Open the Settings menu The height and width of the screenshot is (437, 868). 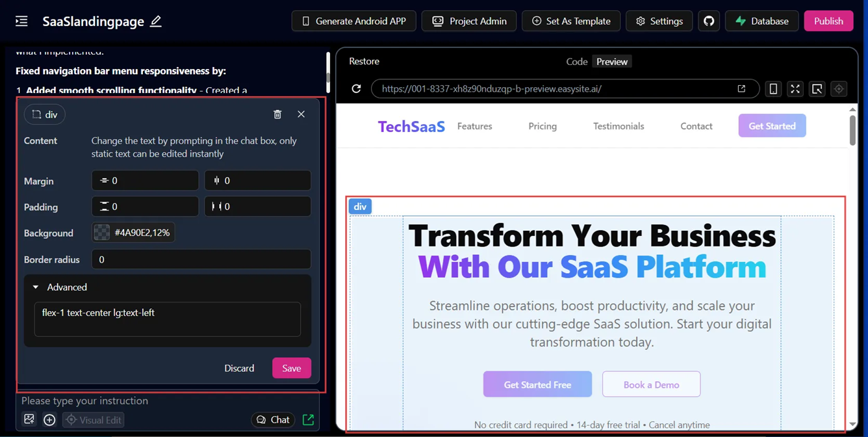(x=659, y=21)
